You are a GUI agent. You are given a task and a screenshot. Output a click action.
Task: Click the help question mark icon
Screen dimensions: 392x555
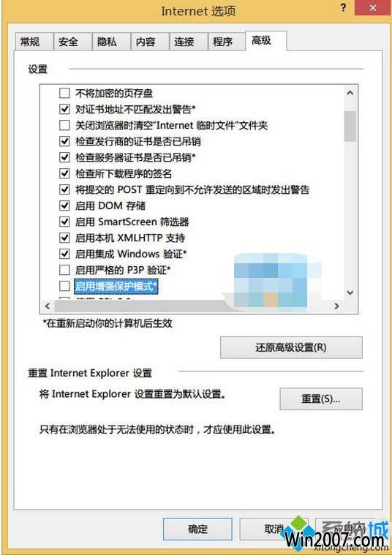[343, 7]
